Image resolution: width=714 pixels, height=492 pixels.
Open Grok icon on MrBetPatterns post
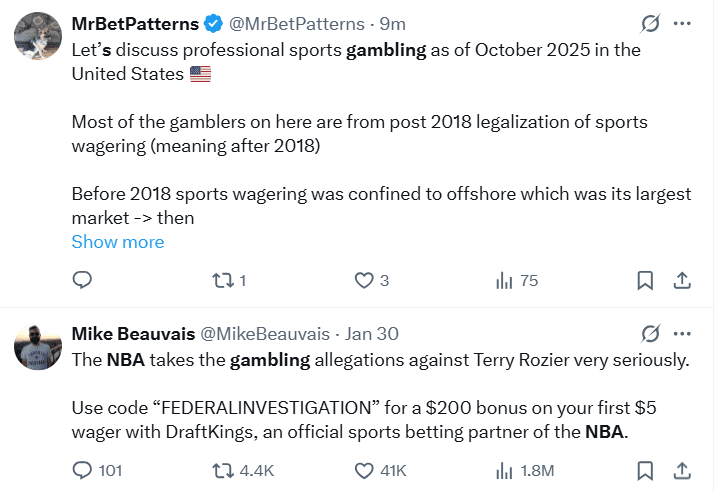point(649,24)
